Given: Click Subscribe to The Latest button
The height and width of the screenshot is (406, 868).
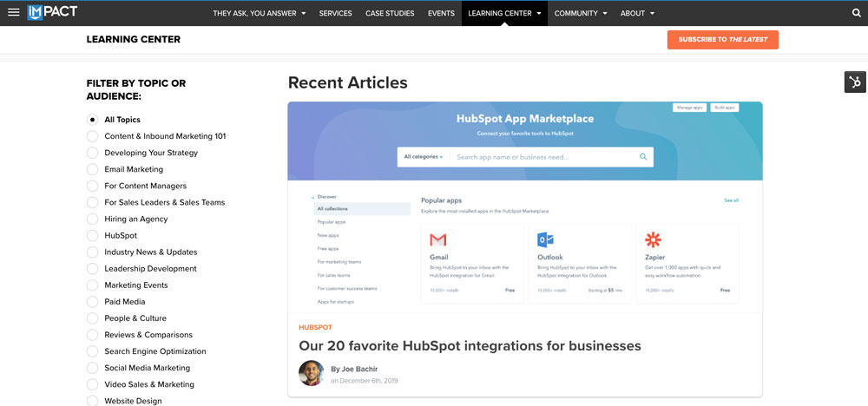Looking at the screenshot, I should pyautogui.click(x=722, y=39).
